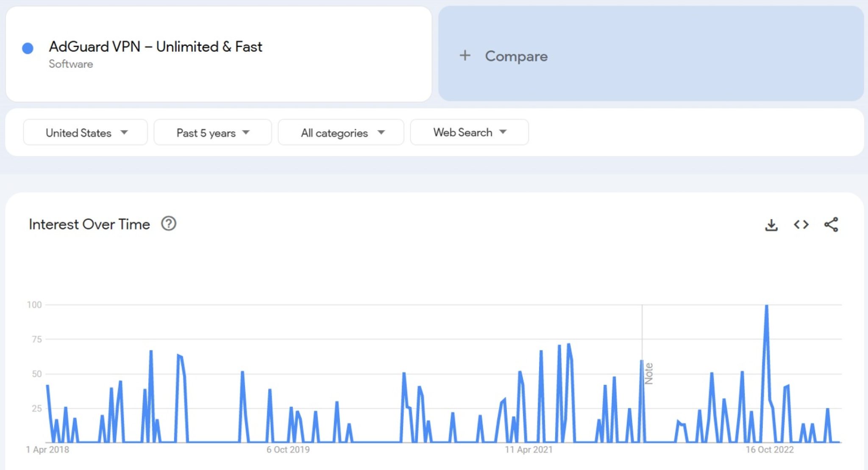Open the Past 5 years time dropdown

(212, 132)
